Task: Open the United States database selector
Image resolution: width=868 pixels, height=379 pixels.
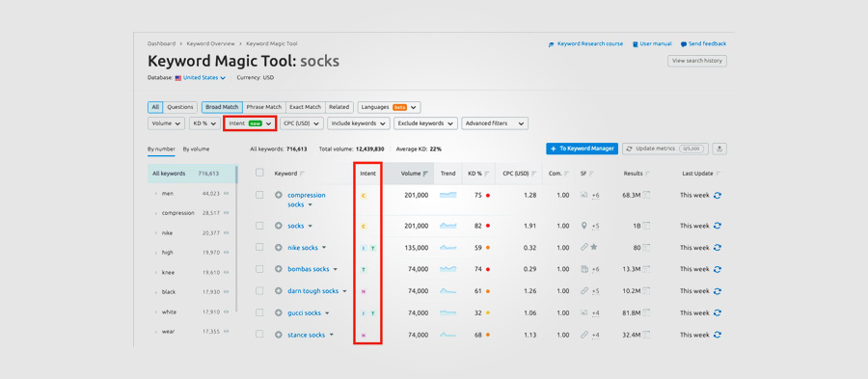Action: [x=200, y=78]
